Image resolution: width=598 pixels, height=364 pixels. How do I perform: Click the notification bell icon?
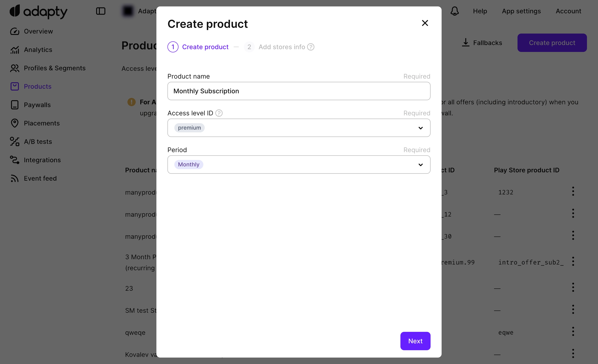454,11
